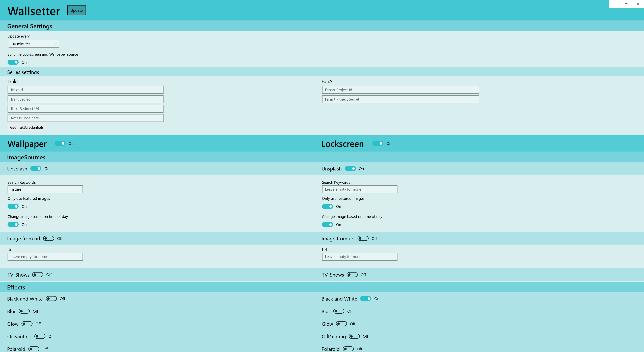Click the Trakt Id field
Image resolution: width=644 pixels, height=352 pixels.
pos(85,90)
